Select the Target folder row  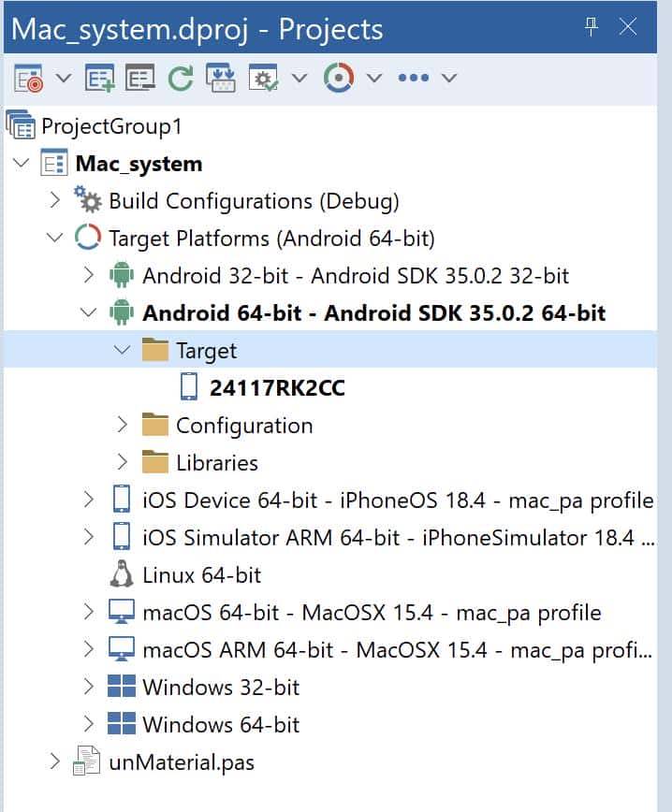tap(330, 350)
